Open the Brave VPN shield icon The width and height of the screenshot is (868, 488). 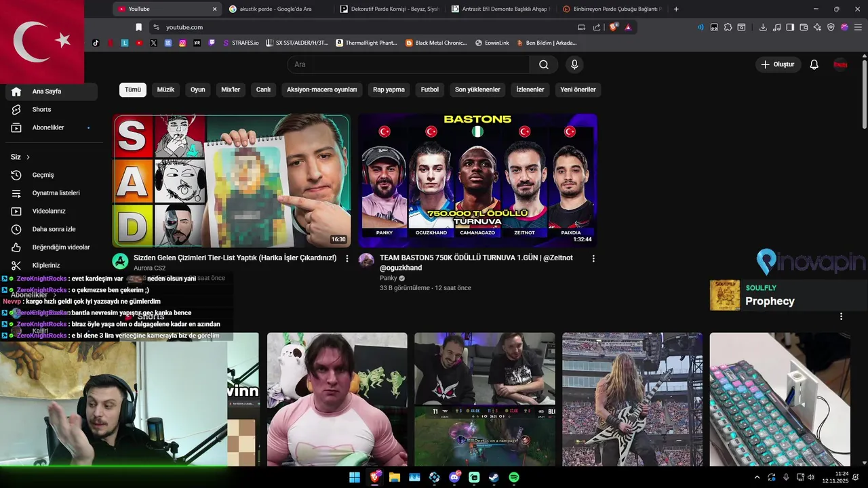pos(831,27)
